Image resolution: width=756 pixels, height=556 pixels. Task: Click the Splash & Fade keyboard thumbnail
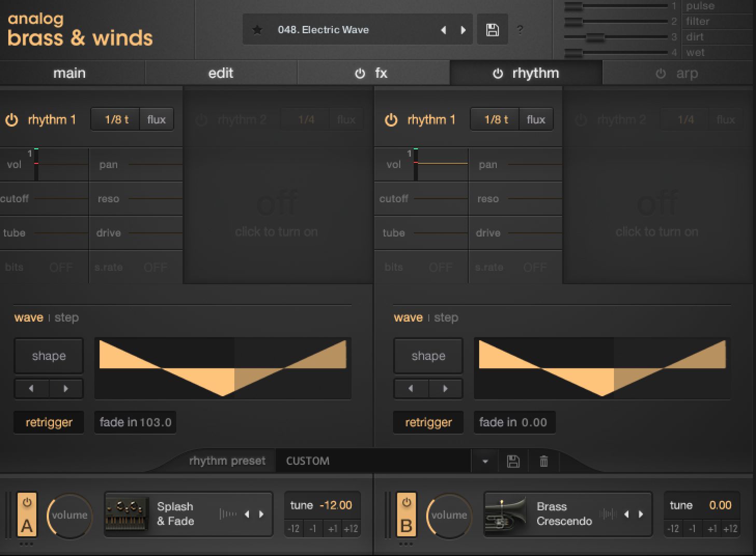point(127,514)
